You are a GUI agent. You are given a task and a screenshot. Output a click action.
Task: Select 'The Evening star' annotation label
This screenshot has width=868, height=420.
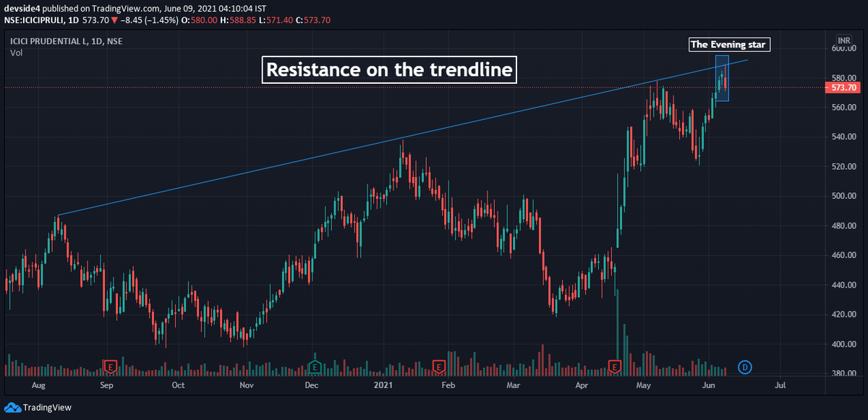(729, 44)
